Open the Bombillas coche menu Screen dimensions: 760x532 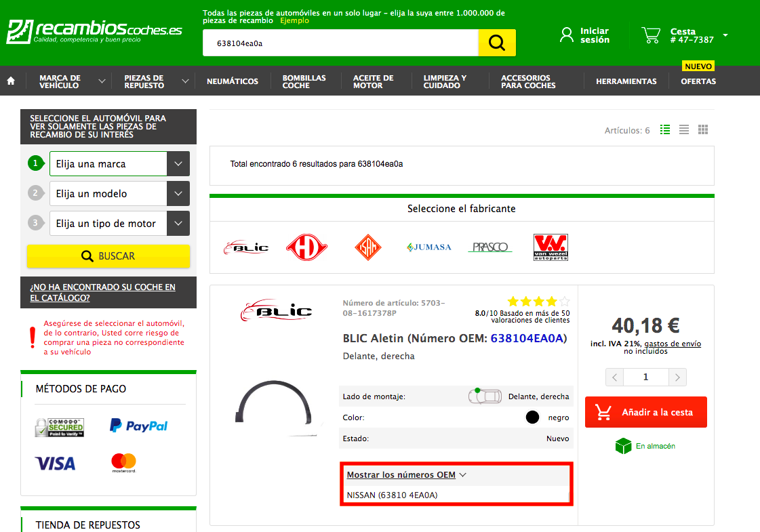point(304,81)
